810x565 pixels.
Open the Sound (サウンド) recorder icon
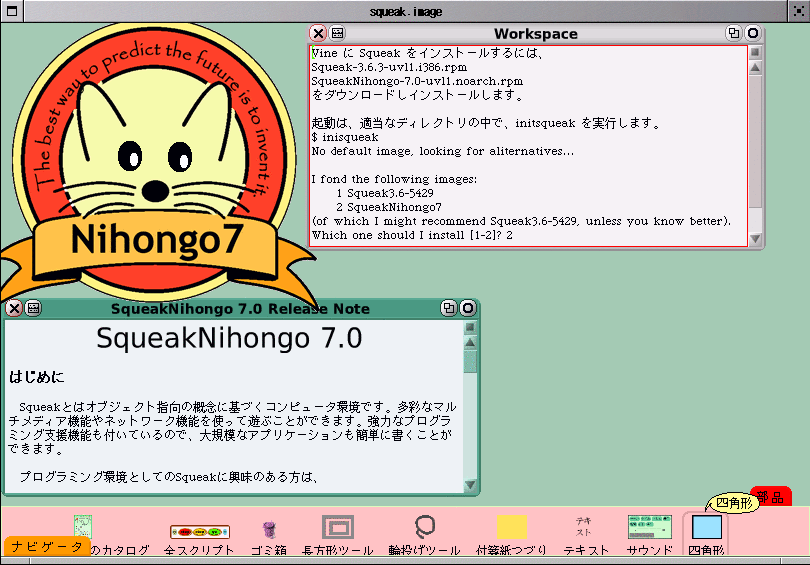tap(649, 527)
